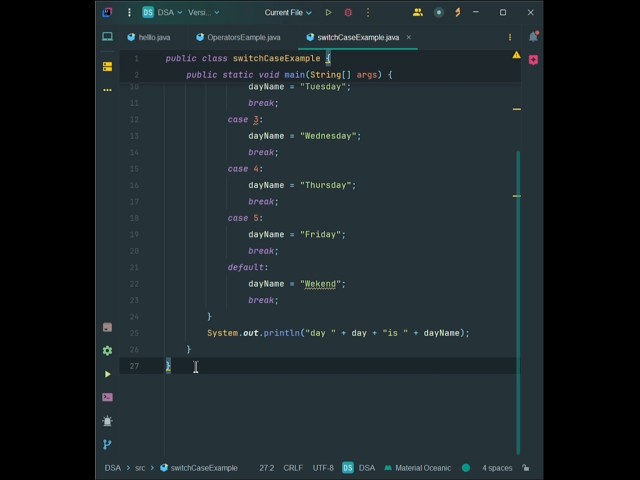Viewport: 640px width, 480px height.
Task: Change the CRLF line separator
Action: (293, 468)
